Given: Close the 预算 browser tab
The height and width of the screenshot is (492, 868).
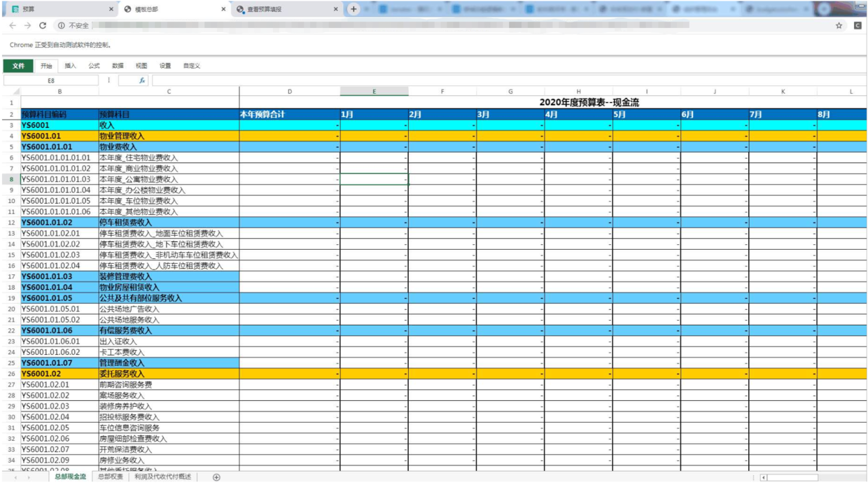Looking at the screenshot, I should coord(111,9).
